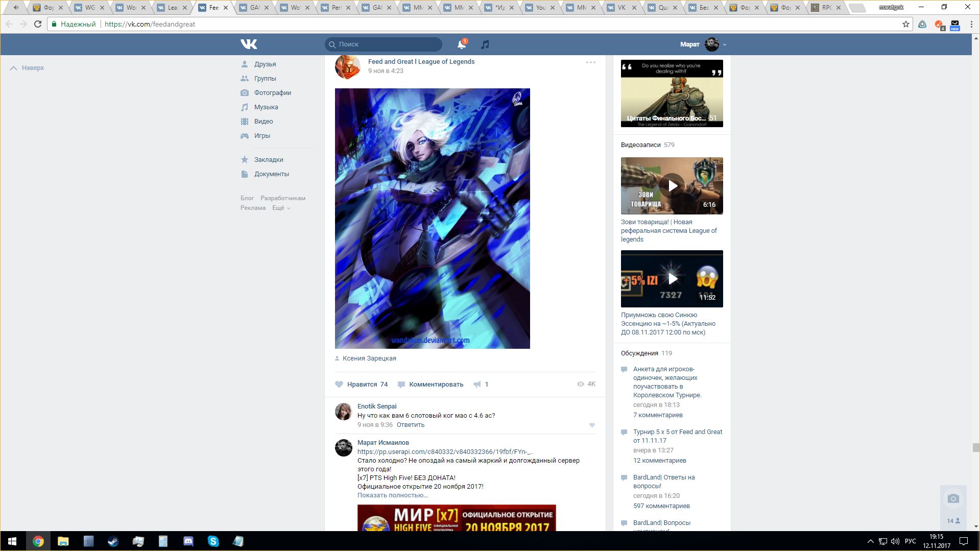Open the Анкета для игроков-одиночек discussion
The image size is (980, 551).
point(667,382)
